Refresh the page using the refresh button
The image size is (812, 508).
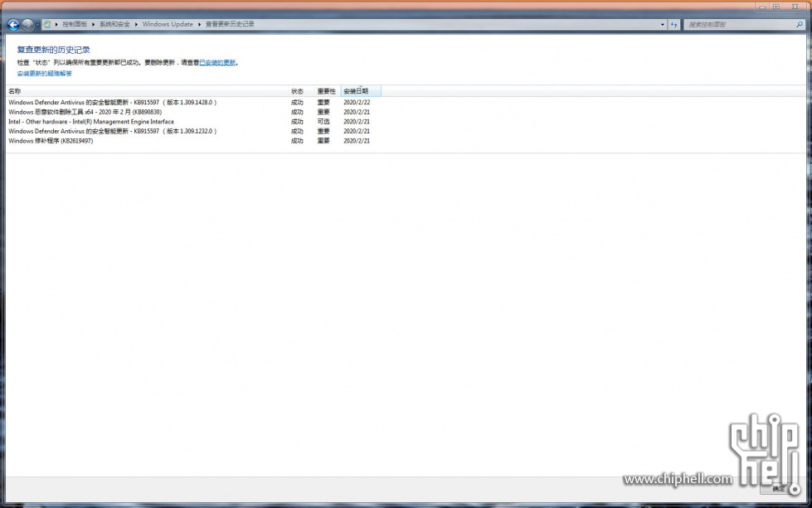point(673,24)
